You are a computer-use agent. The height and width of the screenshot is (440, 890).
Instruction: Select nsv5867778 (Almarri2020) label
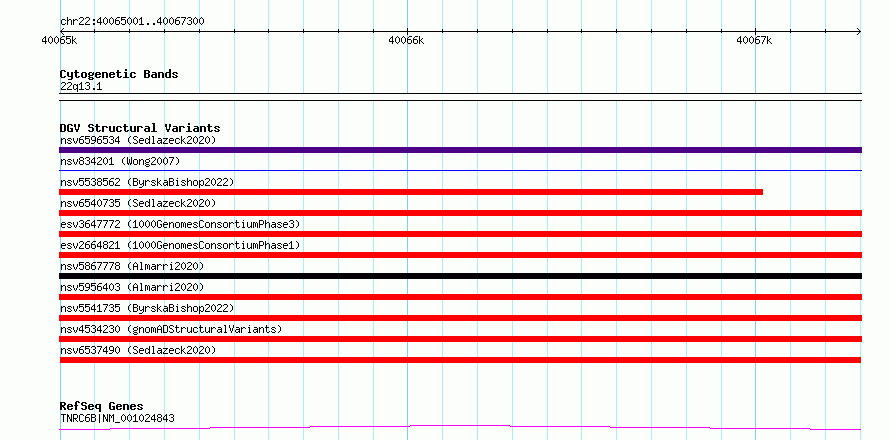click(x=132, y=266)
